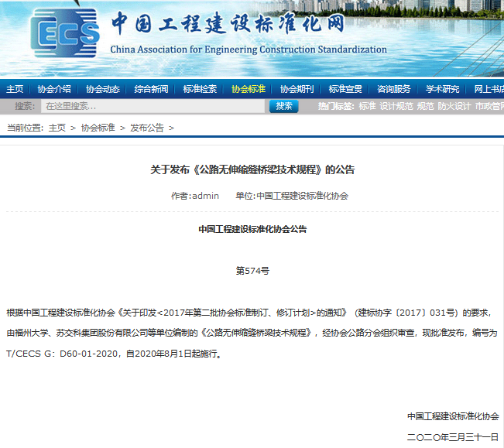Select 标准检索 in navigation bar
Screen dimensions: 504x448
pyautogui.click(x=200, y=89)
